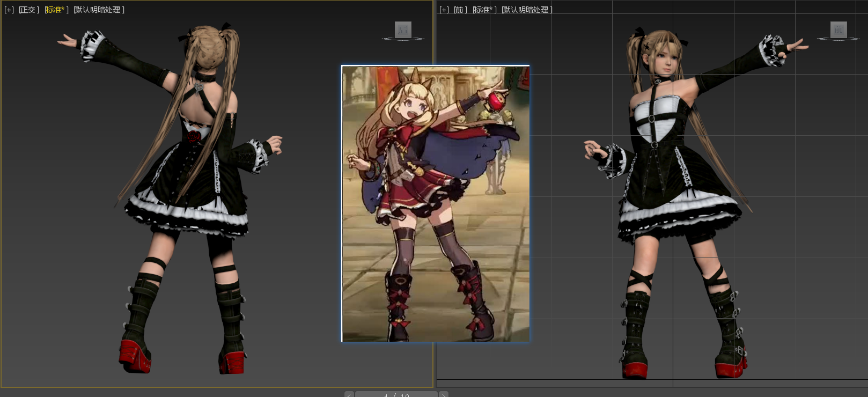Step time slider forward one frame
Viewport: 868px width, 397px height.
click(x=444, y=394)
